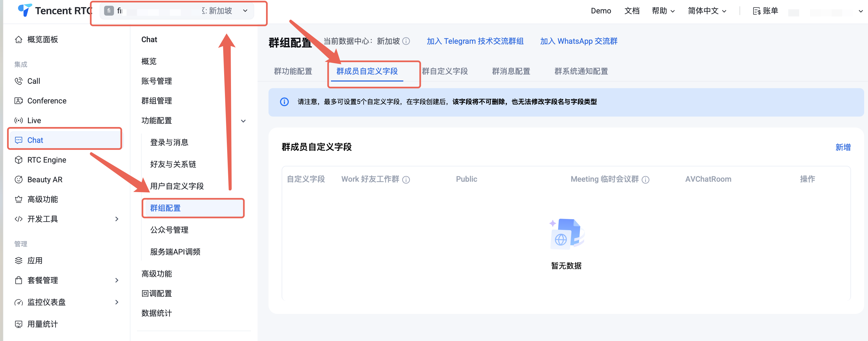The width and height of the screenshot is (868, 341).
Task: Click the RTC Engine cube icon
Action: 19,160
